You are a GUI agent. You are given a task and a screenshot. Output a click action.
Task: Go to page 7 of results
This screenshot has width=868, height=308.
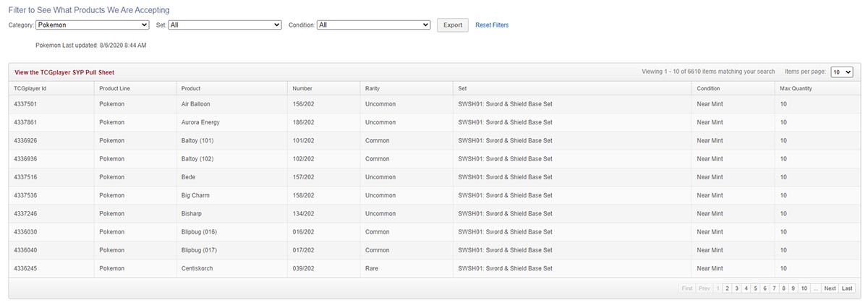(774, 288)
